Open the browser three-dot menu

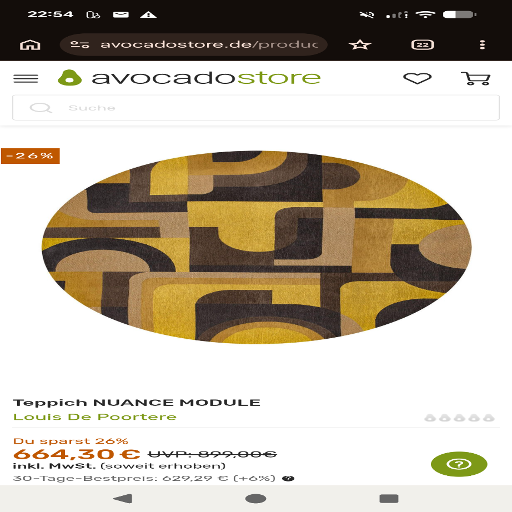pos(482,45)
